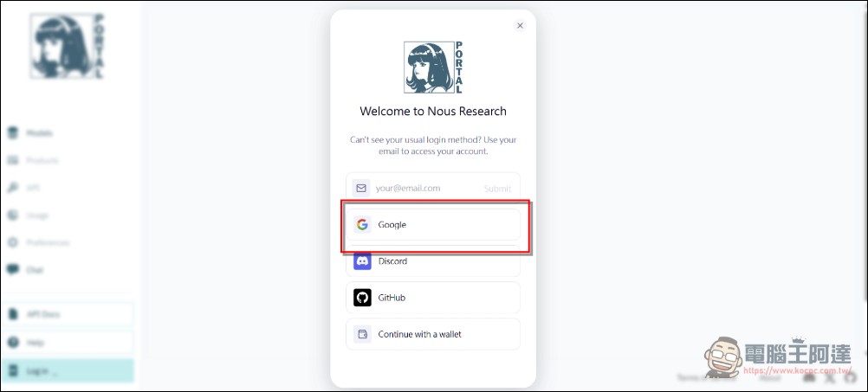Choose Discord as the login method

point(433,261)
